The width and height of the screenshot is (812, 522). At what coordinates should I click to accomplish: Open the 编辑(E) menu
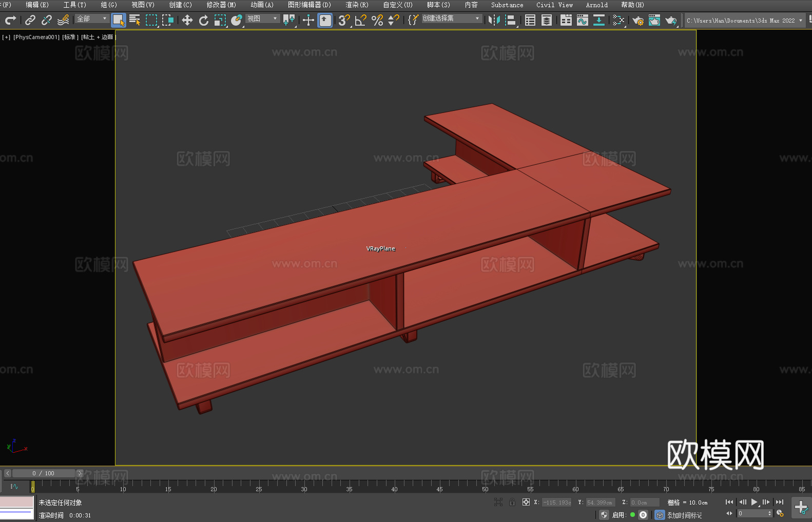coord(37,5)
